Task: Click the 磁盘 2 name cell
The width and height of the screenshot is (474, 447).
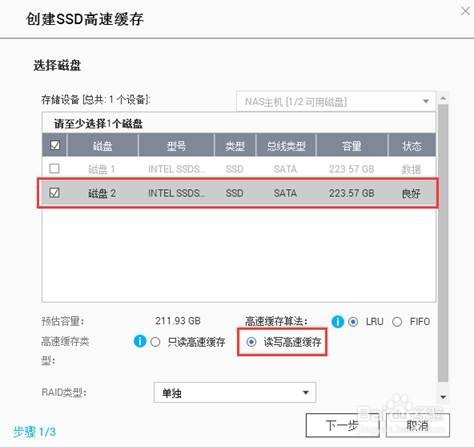Action: coord(102,193)
